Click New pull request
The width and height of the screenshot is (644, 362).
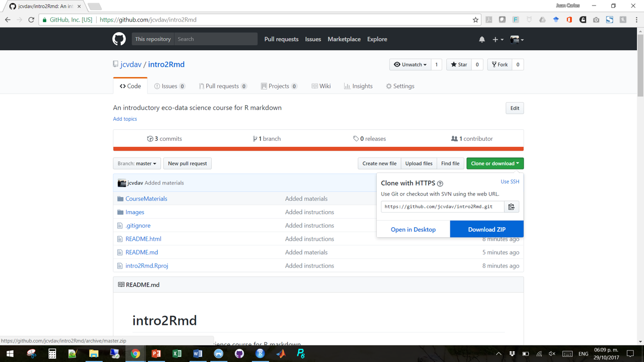187,163
